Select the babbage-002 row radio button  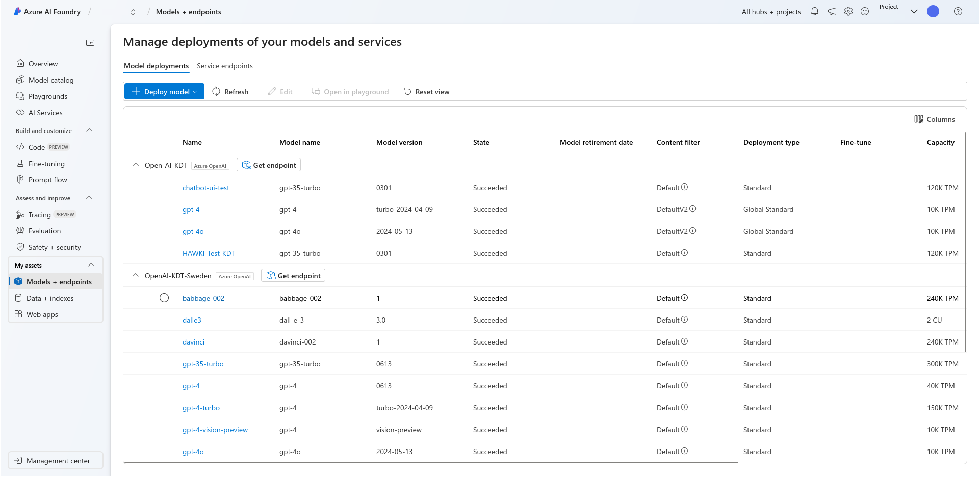click(164, 298)
